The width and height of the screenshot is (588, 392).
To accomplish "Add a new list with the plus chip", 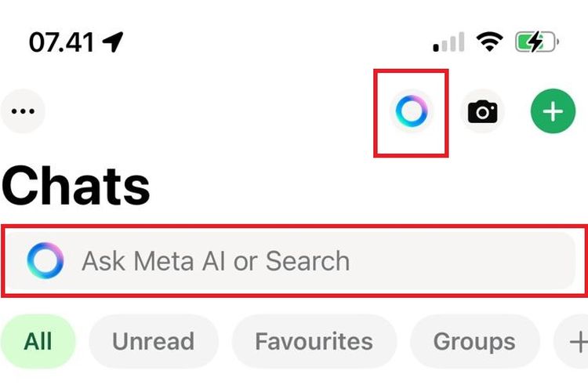I will tap(576, 342).
